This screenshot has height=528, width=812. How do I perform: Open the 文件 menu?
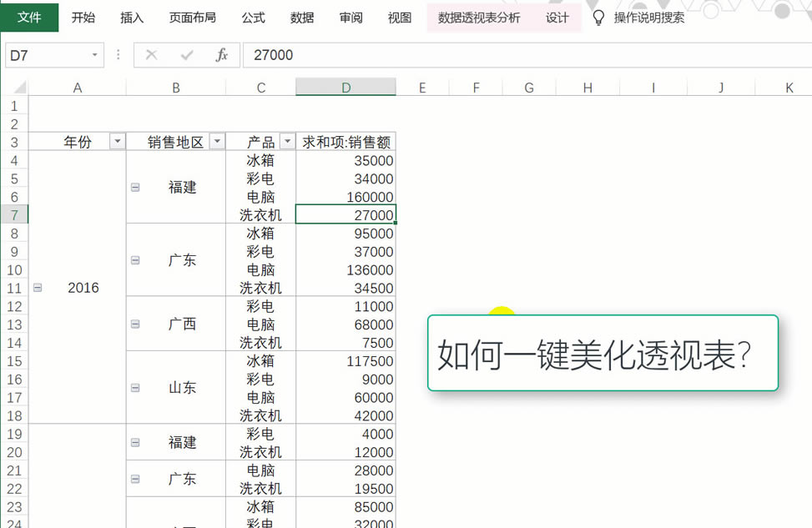pos(29,17)
